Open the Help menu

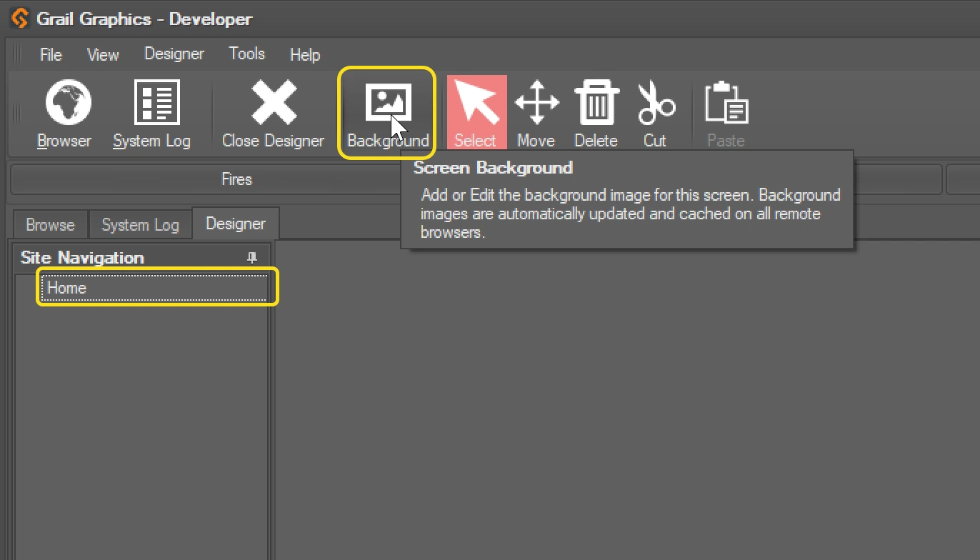pos(304,54)
